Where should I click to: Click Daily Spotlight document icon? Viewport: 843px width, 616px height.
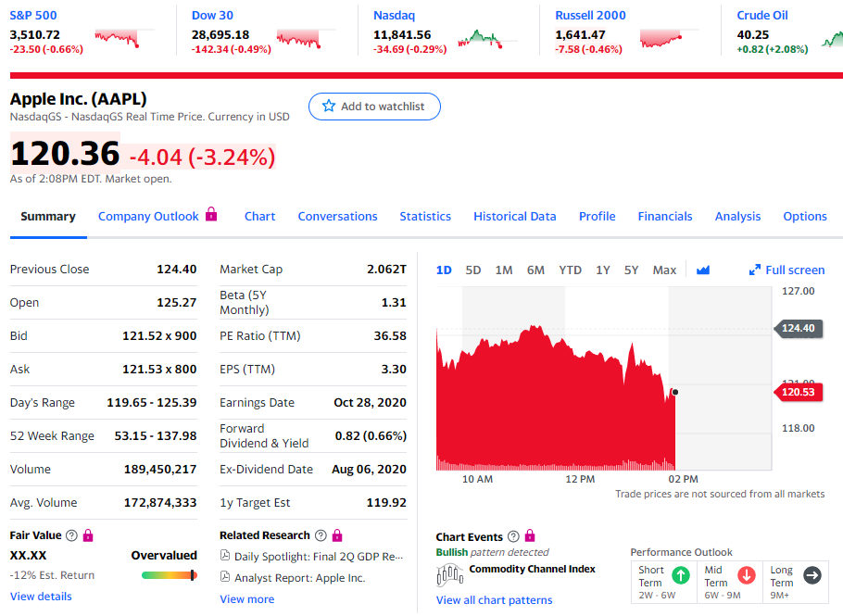(225, 556)
